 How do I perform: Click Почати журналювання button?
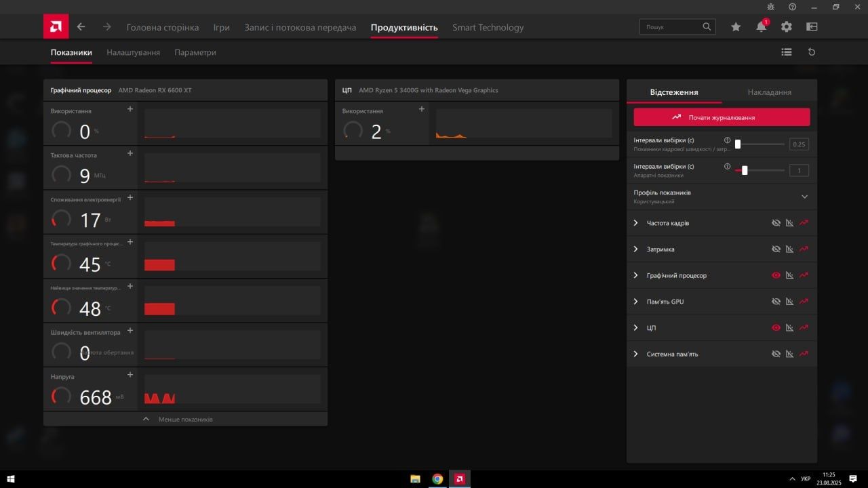722,117
